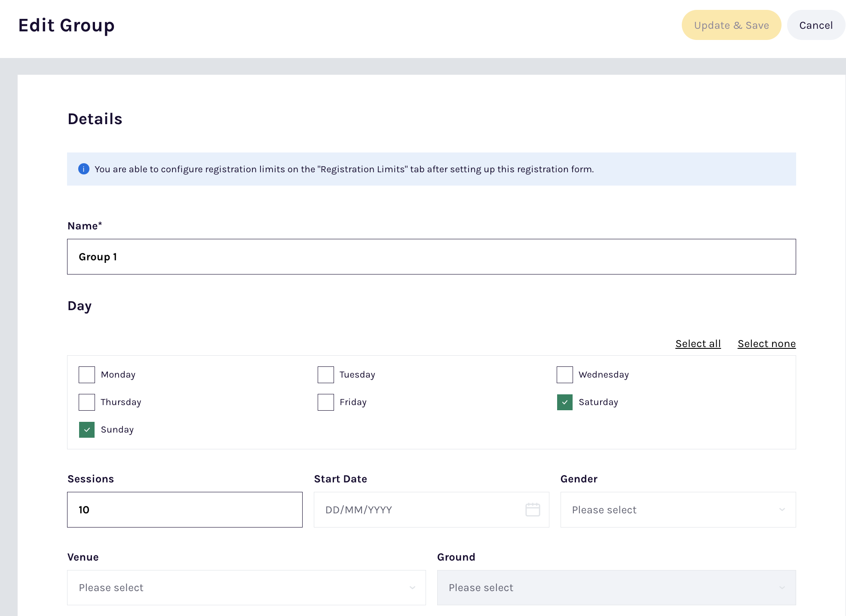This screenshot has height=616, width=846.
Task: Tick the Friday checkbox
Action: coord(326,402)
